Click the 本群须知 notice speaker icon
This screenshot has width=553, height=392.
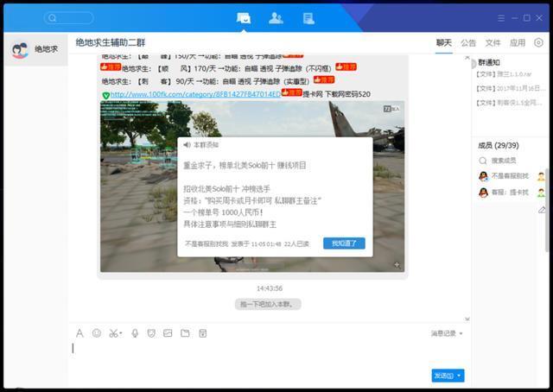tap(187, 145)
